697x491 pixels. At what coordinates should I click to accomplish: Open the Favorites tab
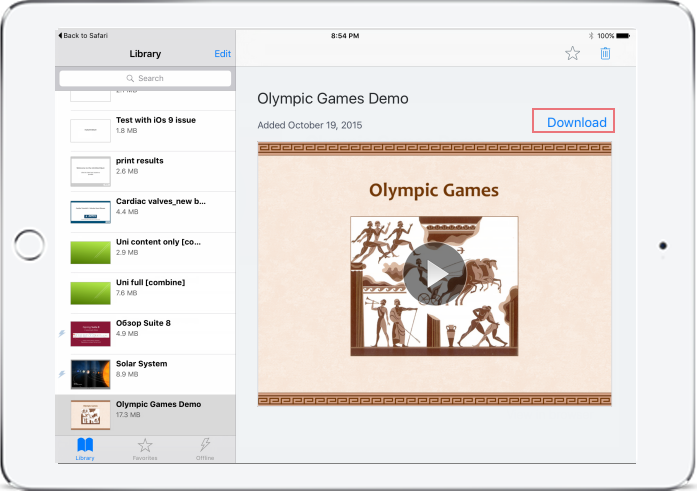[145, 449]
